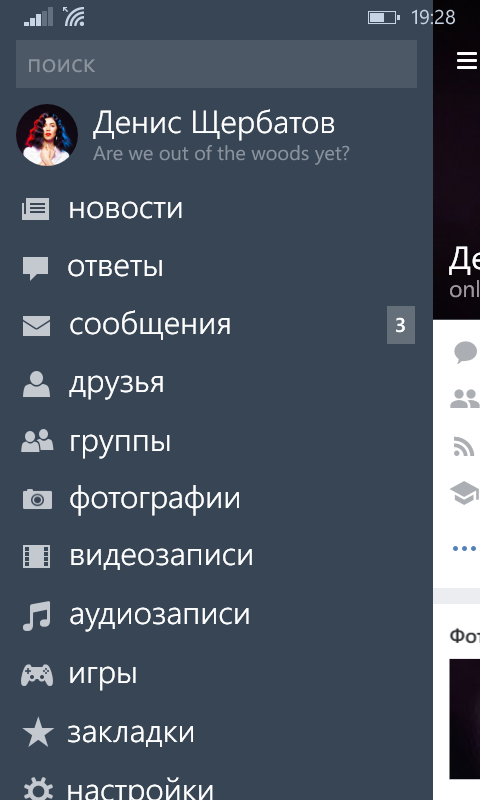Select the аудиозаписи music note icon

37,616
